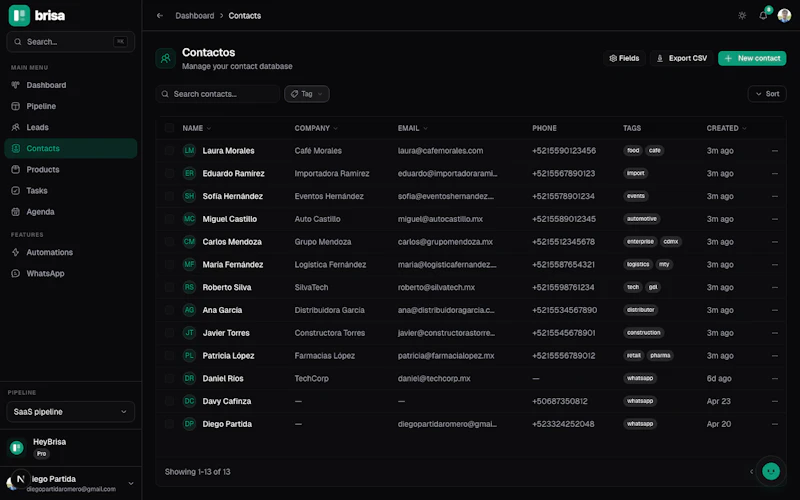Image resolution: width=800 pixels, height=500 pixels.
Task: Expand the SaaS pipeline selector
Action: [70, 412]
